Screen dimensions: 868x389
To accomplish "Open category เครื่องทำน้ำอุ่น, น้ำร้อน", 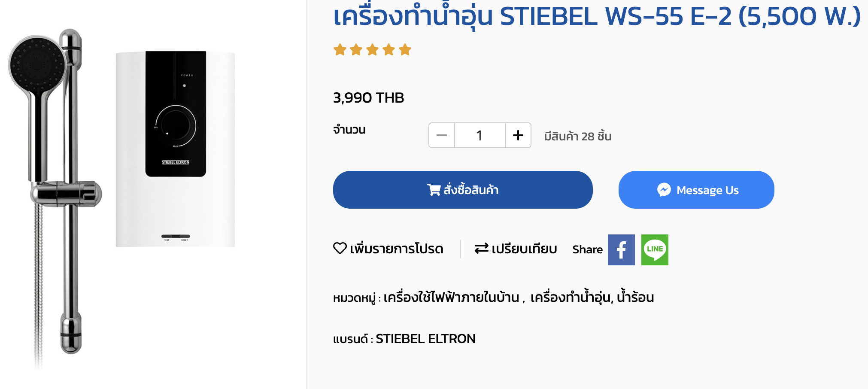I will 592,297.
